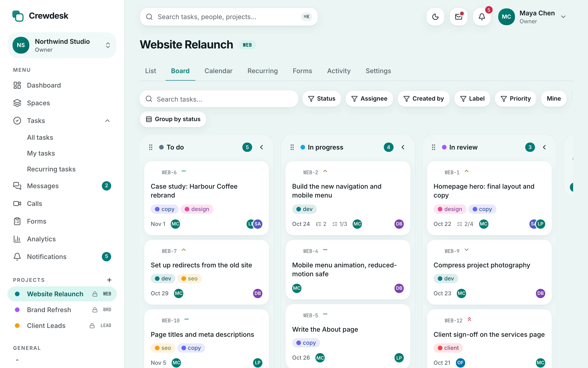Switch to the Recurring tab

pos(262,71)
